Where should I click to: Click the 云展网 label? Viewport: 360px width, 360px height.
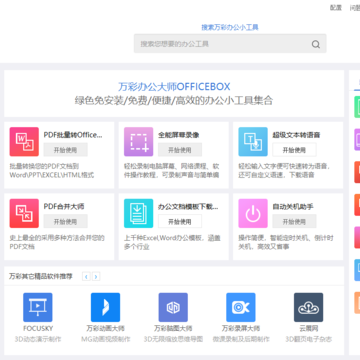click(308, 328)
